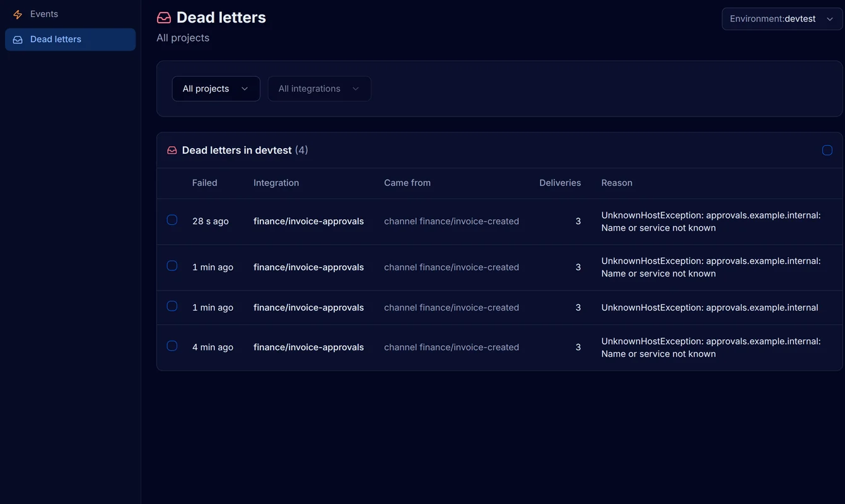Click the reason text in the 28 s ago row
Viewport: 845px width, 504px height.
tap(711, 222)
